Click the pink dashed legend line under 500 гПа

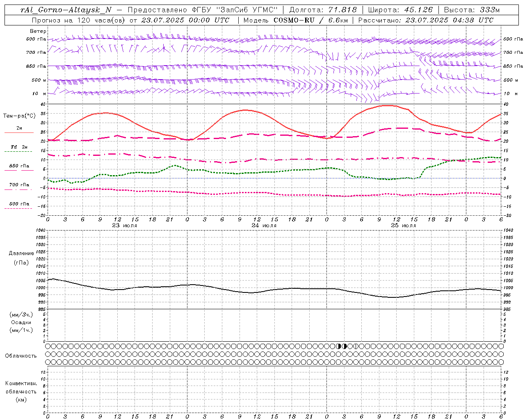[x=18, y=209]
